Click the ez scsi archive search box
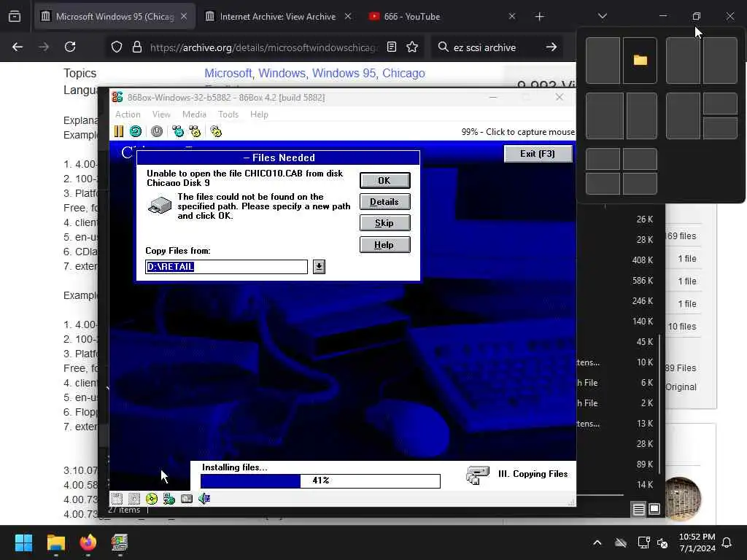747x560 pixels. point(484,47)
